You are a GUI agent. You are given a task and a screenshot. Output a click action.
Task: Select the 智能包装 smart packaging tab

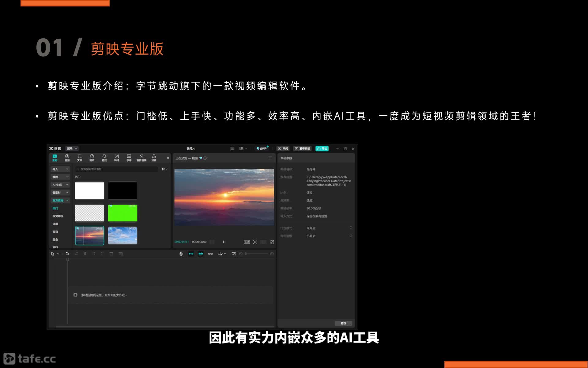tap(141, 158)
